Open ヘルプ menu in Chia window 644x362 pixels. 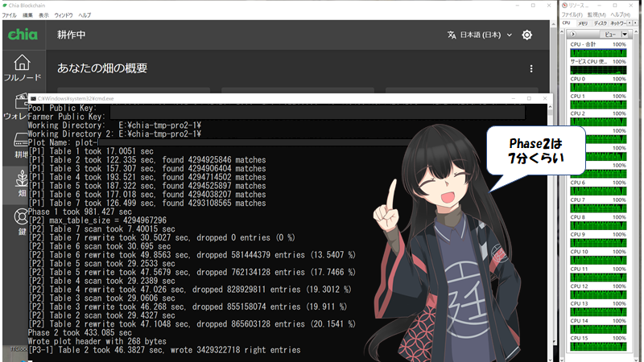tap(85, 15)
